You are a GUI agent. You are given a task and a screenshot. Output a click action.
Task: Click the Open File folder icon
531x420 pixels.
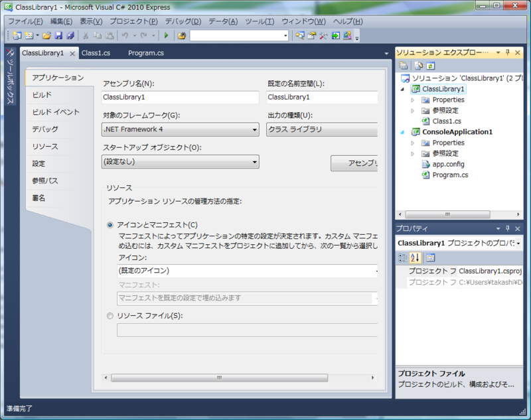46,36
